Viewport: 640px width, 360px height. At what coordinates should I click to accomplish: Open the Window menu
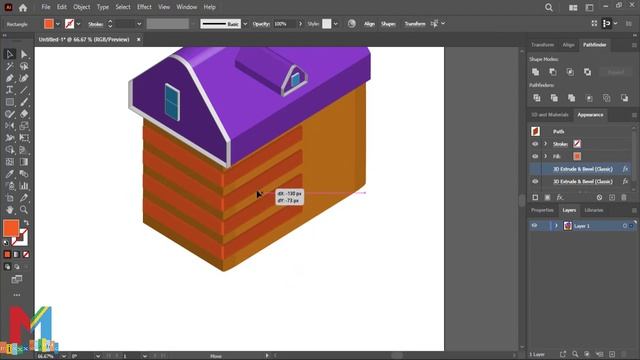pyautogui.click(x=187, y=7)
